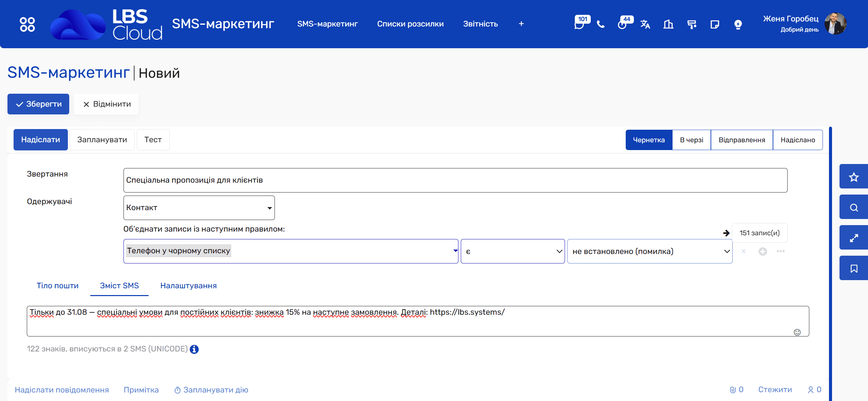This screenshot has height=401, width=868.
Task: Open the apps grid menu icon
Action: pyautogui.click(x=27, y=24)
